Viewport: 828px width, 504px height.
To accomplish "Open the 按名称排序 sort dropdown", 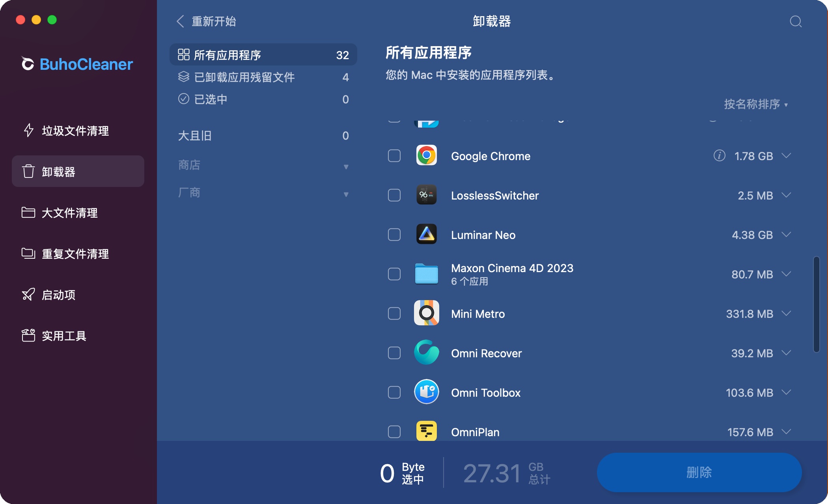I will tap(755, 104).
